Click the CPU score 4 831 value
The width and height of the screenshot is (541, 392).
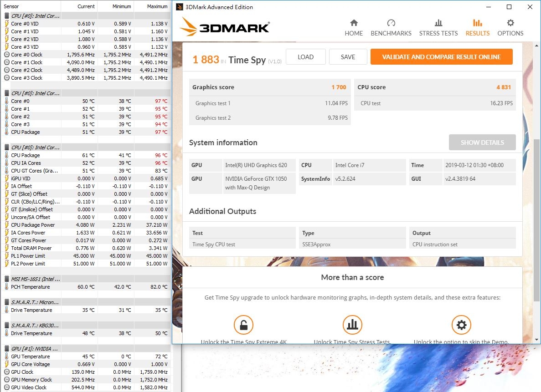click(x=503, y=87)
